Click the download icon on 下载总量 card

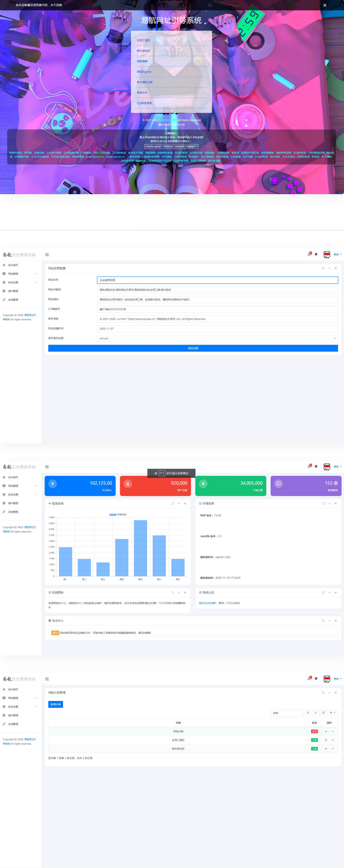[203, 484]
